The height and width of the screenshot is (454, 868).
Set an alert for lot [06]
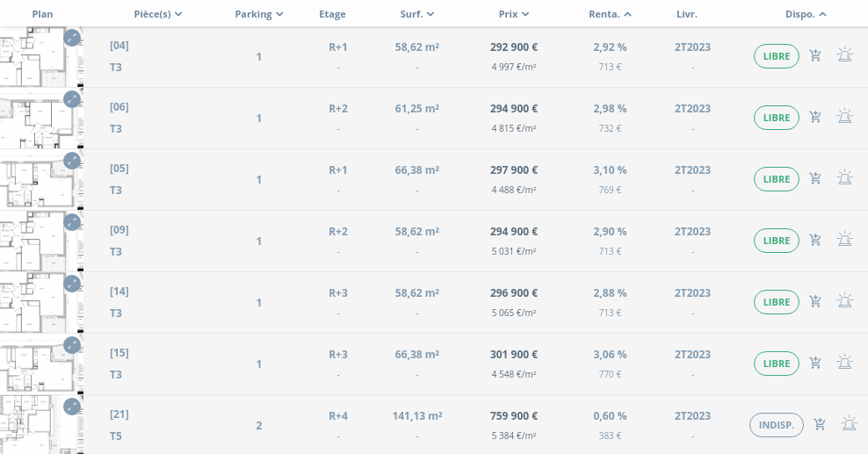[844, 118]
